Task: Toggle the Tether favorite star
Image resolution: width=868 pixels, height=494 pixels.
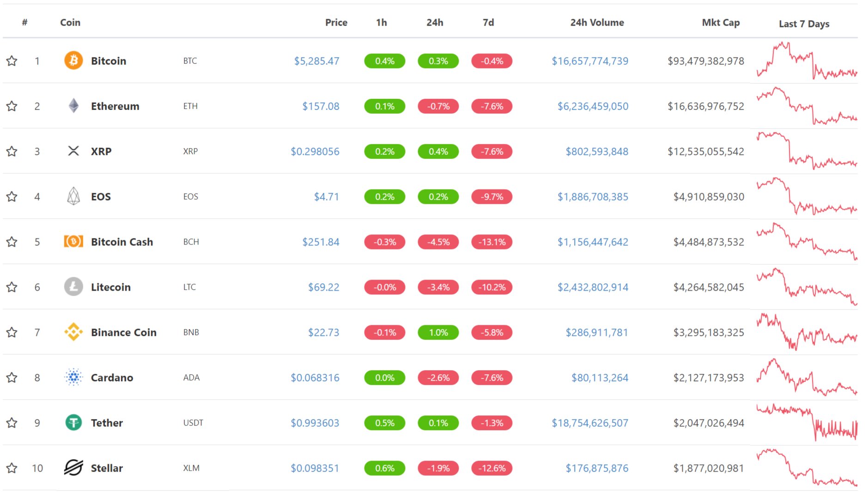Action: point(12,423)
